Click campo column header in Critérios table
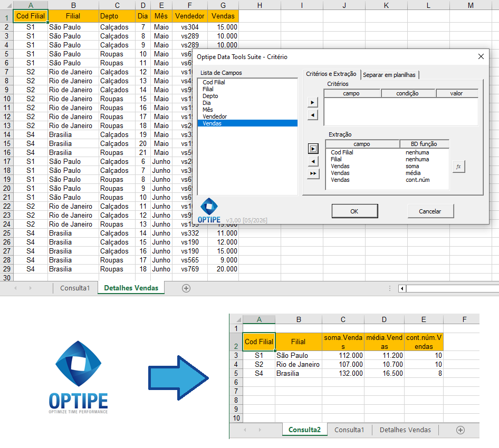 (352, 93)
